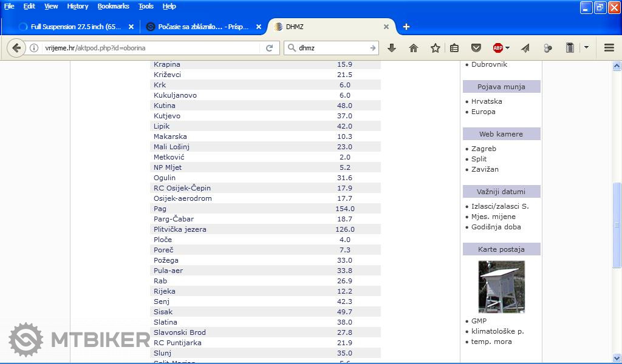Close the DHMZ tab
This screenshot has height=364, width=622.
[x=386, y=27]
